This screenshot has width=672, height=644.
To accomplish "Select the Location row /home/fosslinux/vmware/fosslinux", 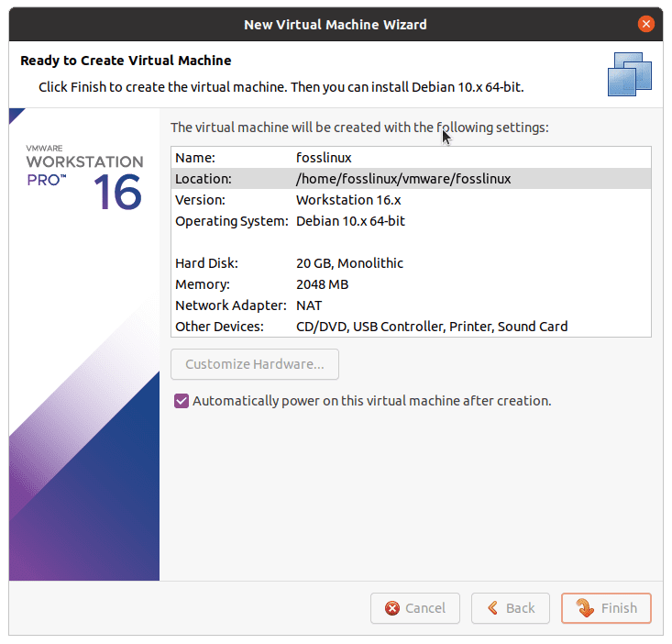I will click(411, 179).
